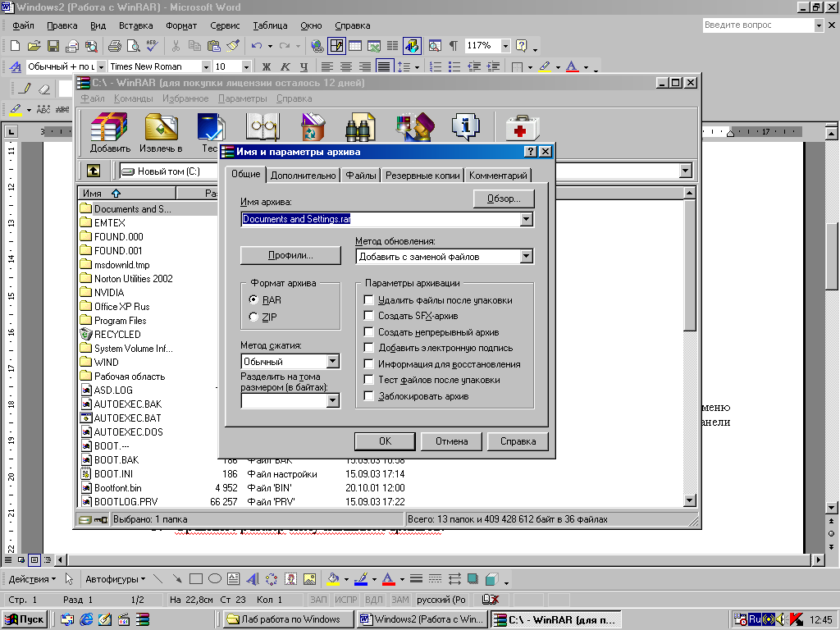Enable Создать непрерывный архив checkbox

(368, 331)
